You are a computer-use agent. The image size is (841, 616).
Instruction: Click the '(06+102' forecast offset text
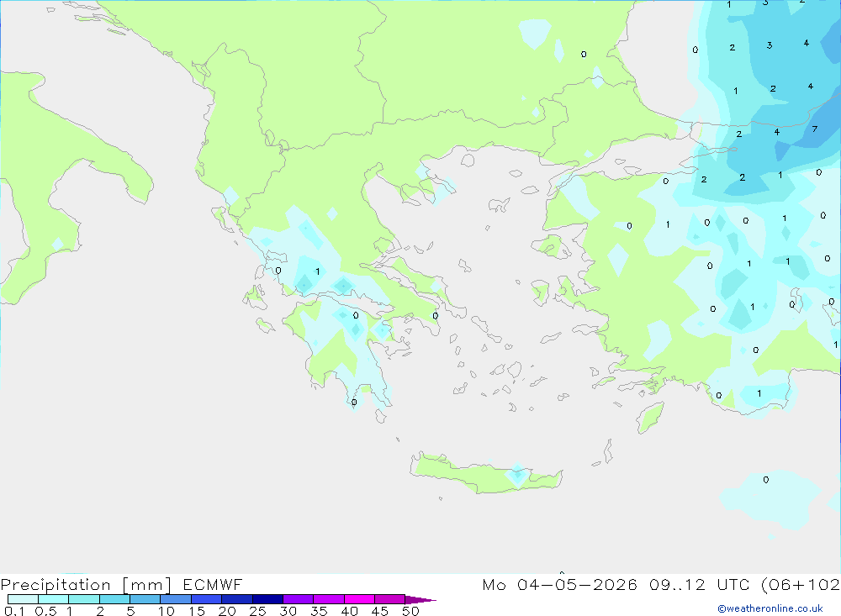pyautogui.click(x=801, y=584)
